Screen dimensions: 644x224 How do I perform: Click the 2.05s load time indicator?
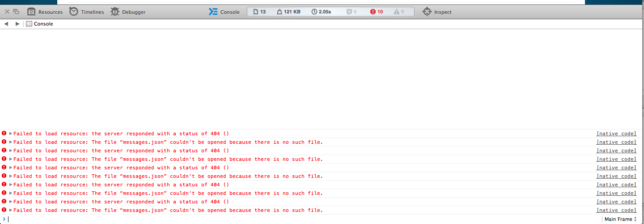tap(321, 12)
